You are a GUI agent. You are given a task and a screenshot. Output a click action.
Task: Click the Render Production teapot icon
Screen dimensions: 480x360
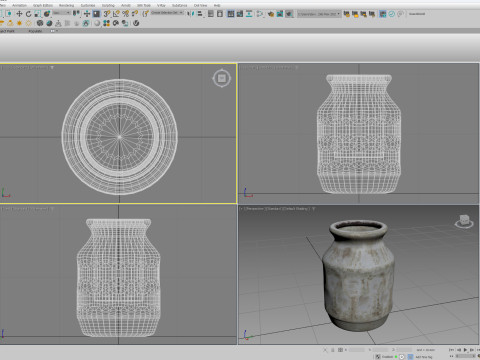click(289, 14)
